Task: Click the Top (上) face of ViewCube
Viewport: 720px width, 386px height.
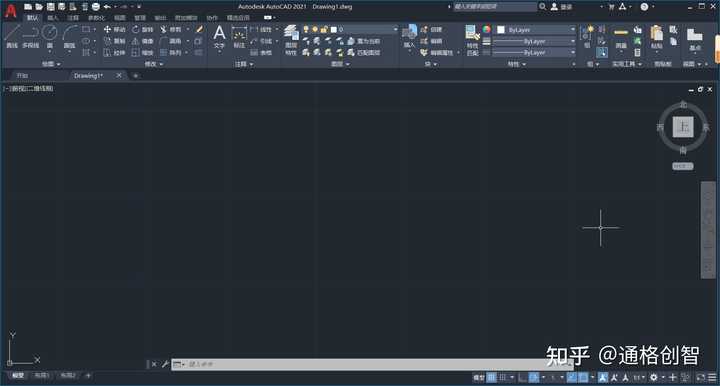Action: pos(683,127)
